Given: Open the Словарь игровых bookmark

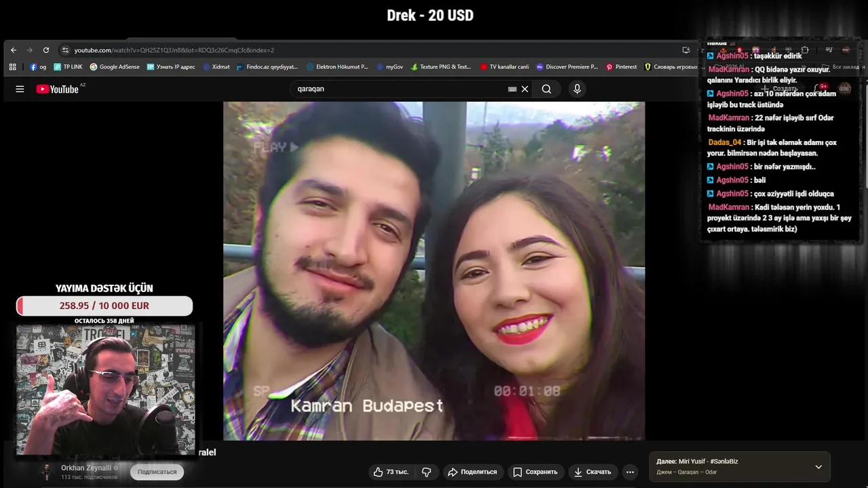Looking at the screenshot, I should point(671,67).
